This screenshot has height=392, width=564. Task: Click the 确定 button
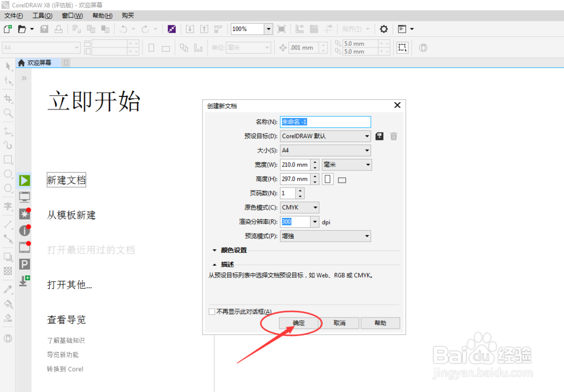click(x=299, y=323)
